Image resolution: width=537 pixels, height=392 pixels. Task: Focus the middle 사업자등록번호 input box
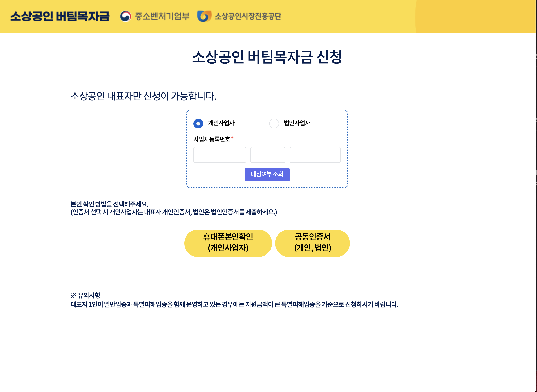click(x=268, y=155)
